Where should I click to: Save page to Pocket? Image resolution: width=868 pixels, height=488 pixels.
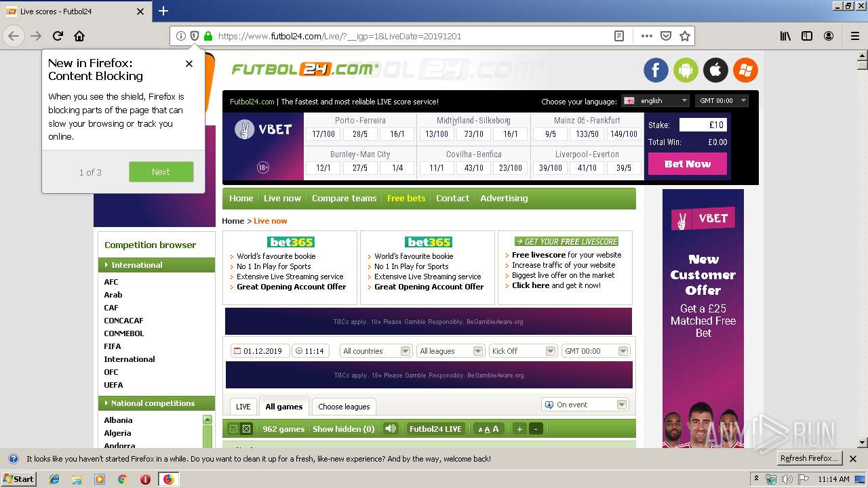pyautogui.click(x=666, y=36)
